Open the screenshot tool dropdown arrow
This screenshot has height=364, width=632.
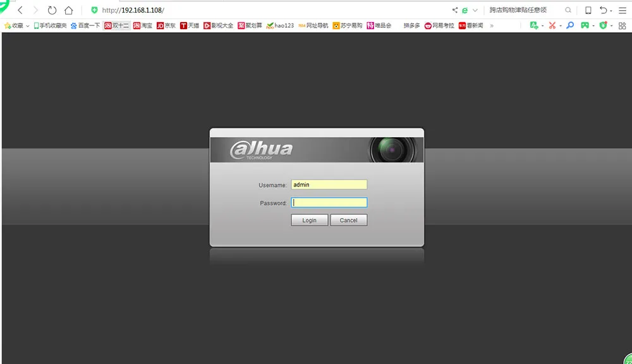[x=561, y=26]
